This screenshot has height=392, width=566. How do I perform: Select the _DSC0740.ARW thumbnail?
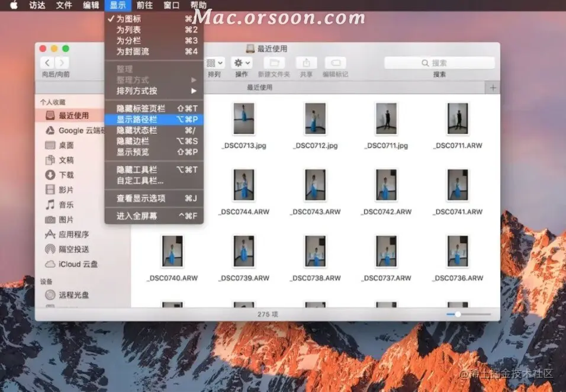[x=172, y=251]
